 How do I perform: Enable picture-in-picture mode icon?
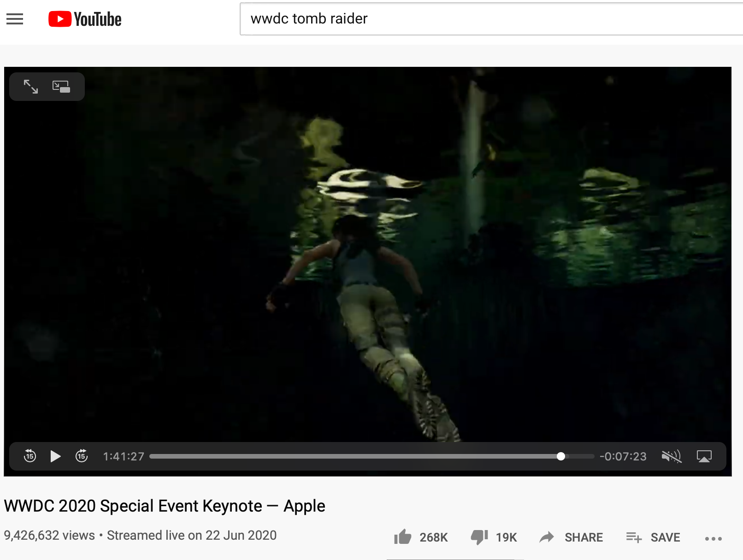[x=61, y=87]
